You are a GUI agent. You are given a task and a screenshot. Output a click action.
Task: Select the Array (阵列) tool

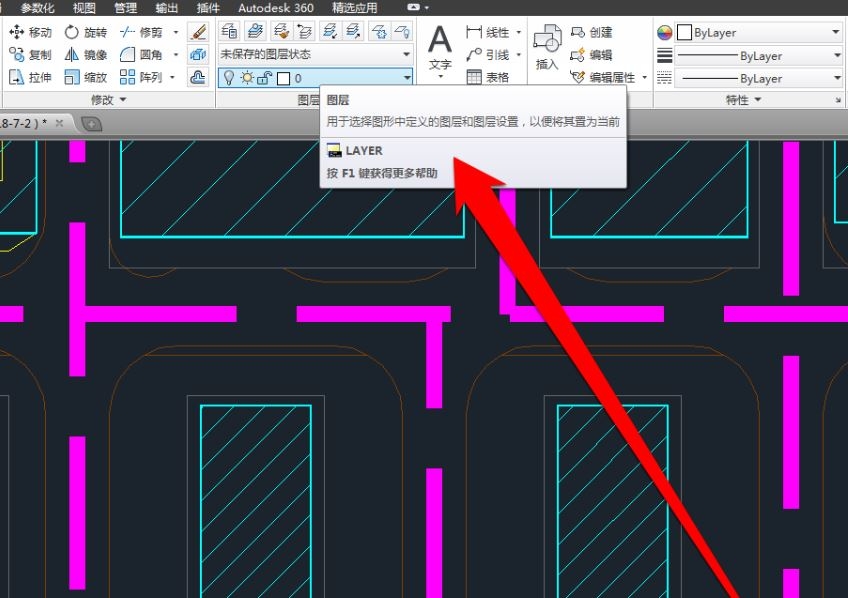pos(141,77)
